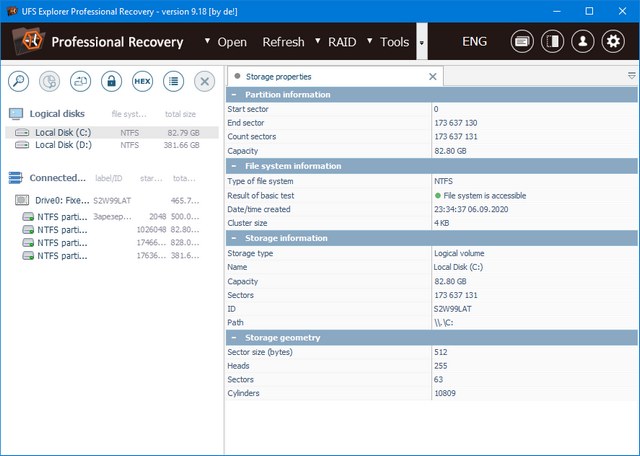This screenshot has height=456, width=640.
Task: Select Local Disk (D:) in Logical disks
Action: (x=62, y=145)
